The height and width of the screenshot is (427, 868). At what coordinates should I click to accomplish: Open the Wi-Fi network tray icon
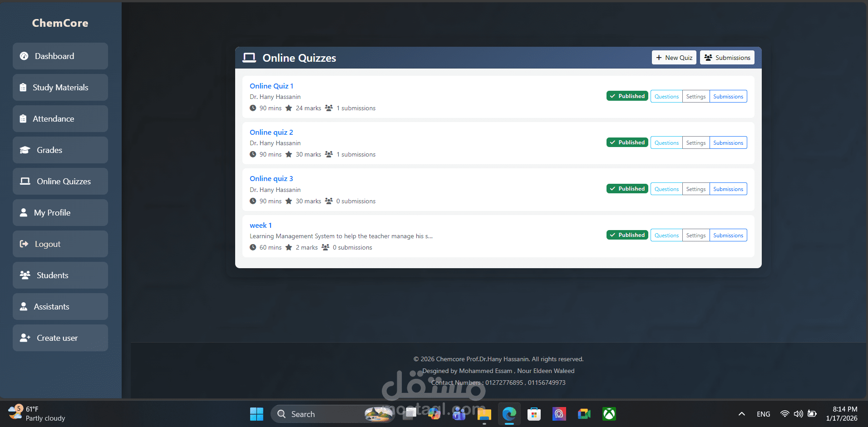[784, 414]
